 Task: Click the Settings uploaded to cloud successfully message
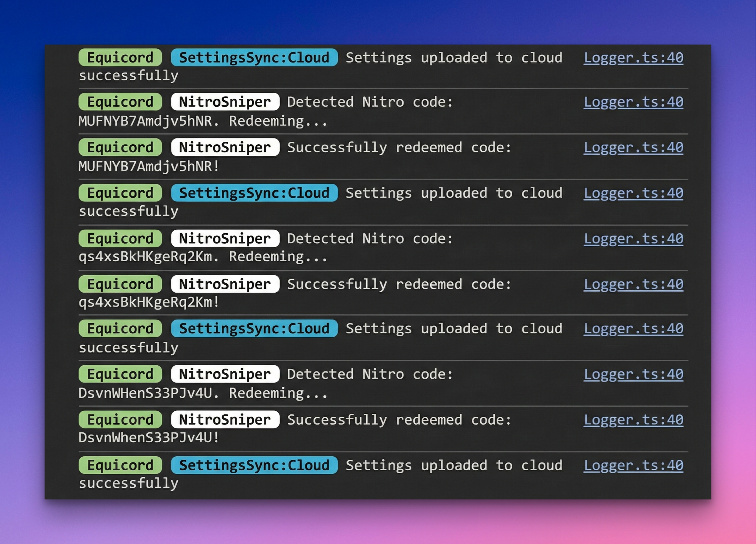coord(453,57)
